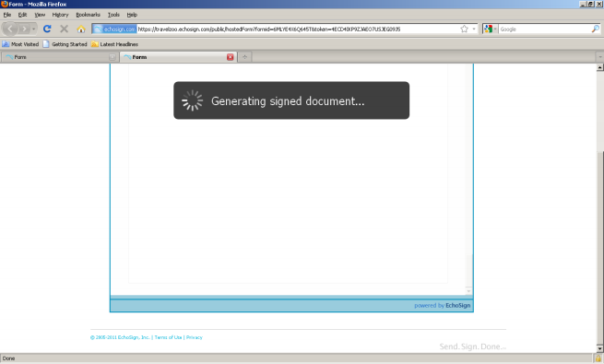Open a new tab with the plus icon
The image size is (604, 364).
coord(244,57)
